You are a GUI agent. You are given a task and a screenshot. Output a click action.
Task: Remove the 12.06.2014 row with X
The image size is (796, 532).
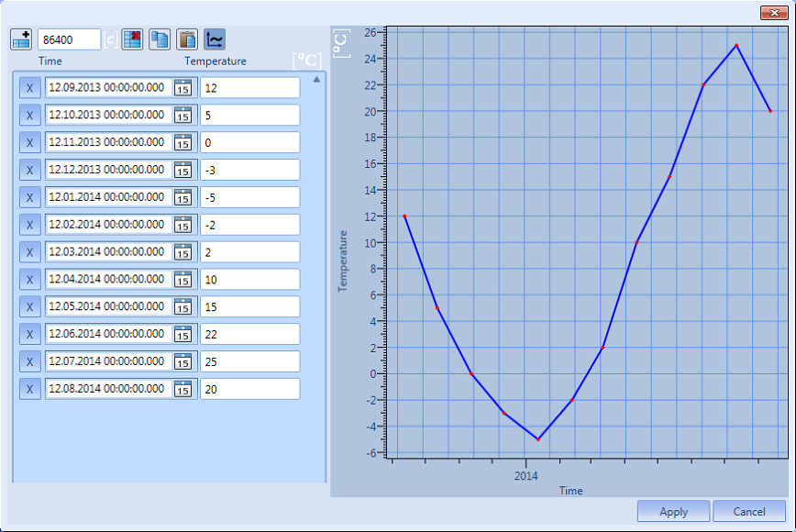(x=30, y=335)
